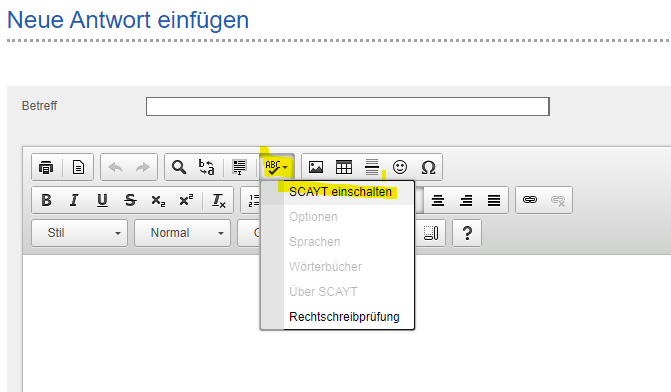Click the Show Blocks icon
671x392 pixels.
tap(431, 233)
